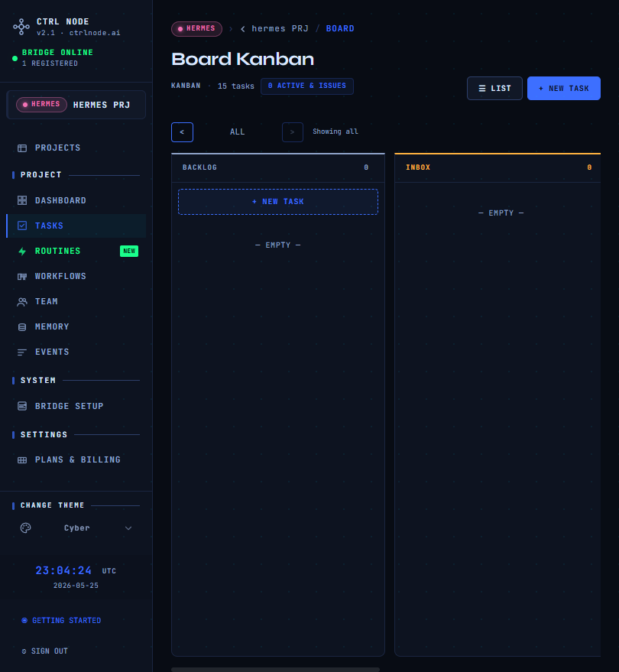
Task: Open hermes PRJ breadcrumb link
Action: coord(280,29)
